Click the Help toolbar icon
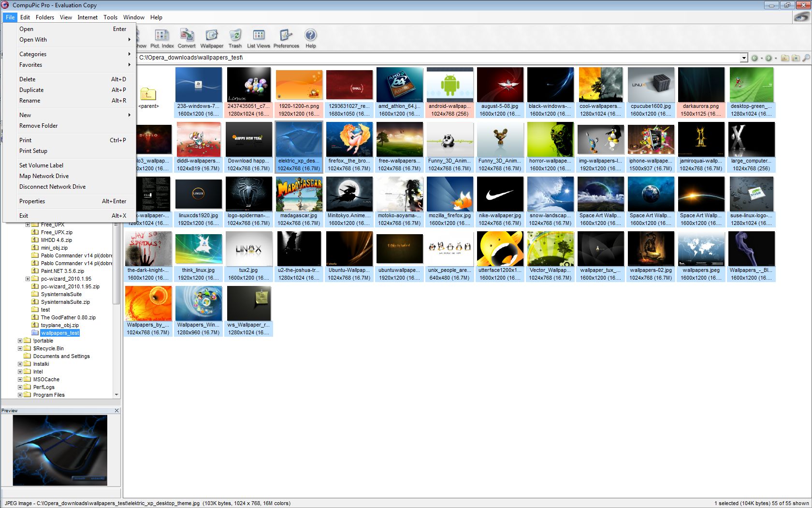The height and width of the screenshot is (508, 812). 311,39
